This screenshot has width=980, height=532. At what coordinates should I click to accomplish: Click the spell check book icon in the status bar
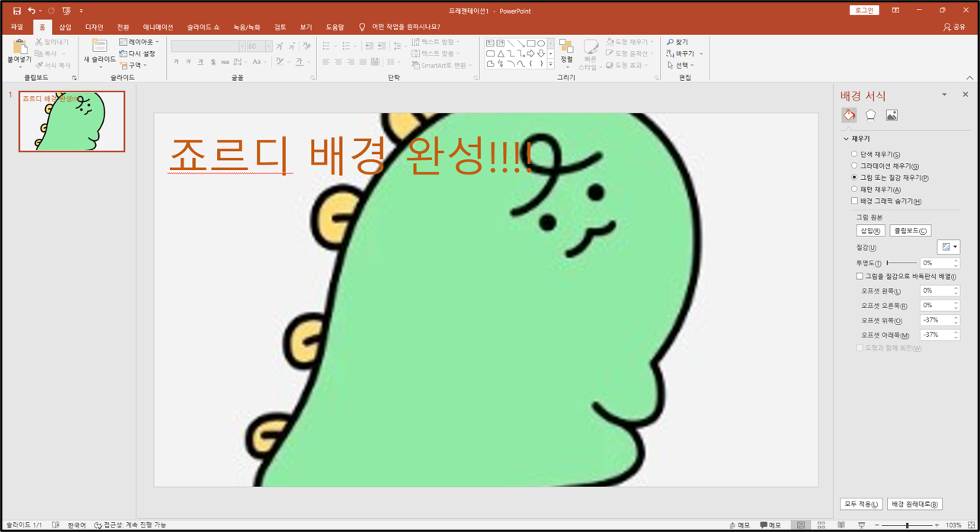(56, 525)
